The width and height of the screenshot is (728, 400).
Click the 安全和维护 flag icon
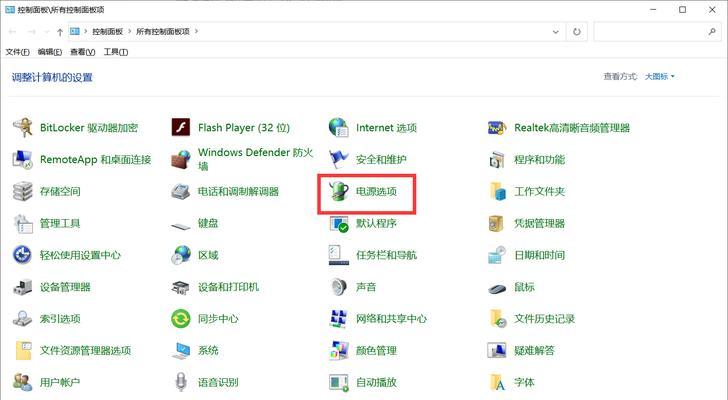click(x=338, y=159)
